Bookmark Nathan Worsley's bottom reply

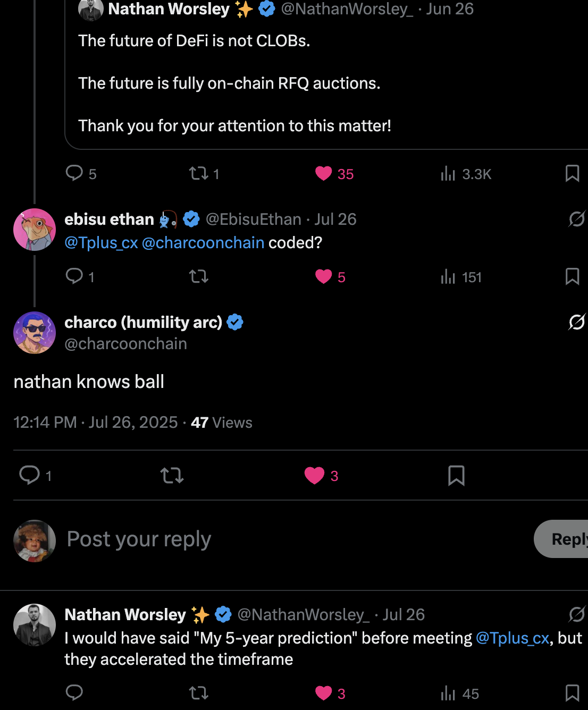572,693
